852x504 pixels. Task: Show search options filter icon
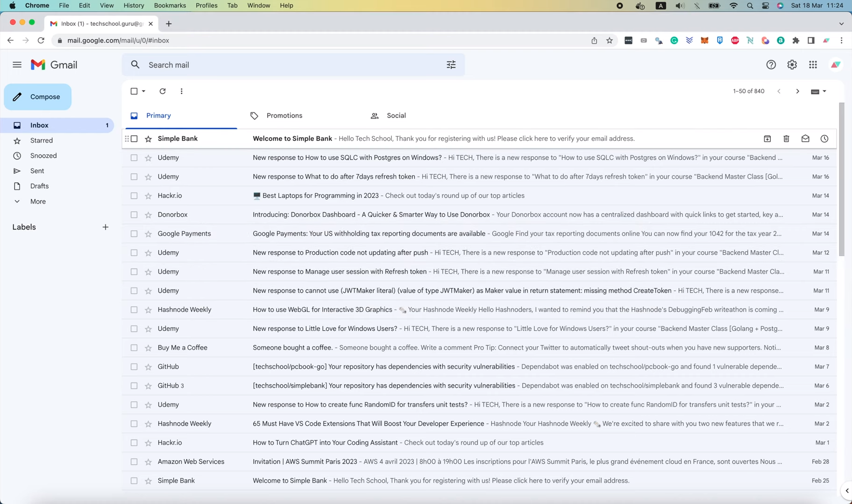[x=451, y=65]
